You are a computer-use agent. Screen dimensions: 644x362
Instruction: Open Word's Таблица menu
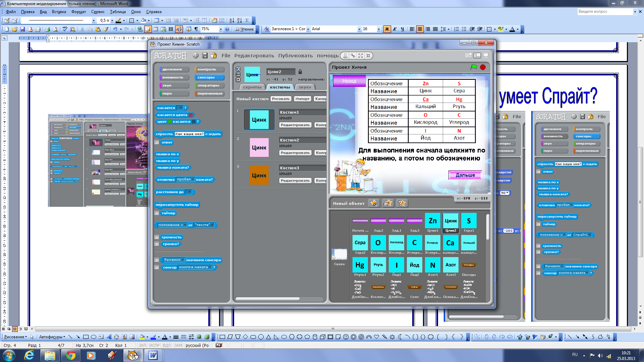point(118,12)
